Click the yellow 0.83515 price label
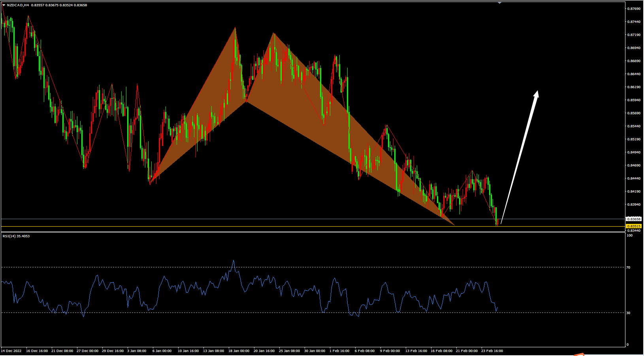The height and width of the screenshot is (356, 644). 634,226
